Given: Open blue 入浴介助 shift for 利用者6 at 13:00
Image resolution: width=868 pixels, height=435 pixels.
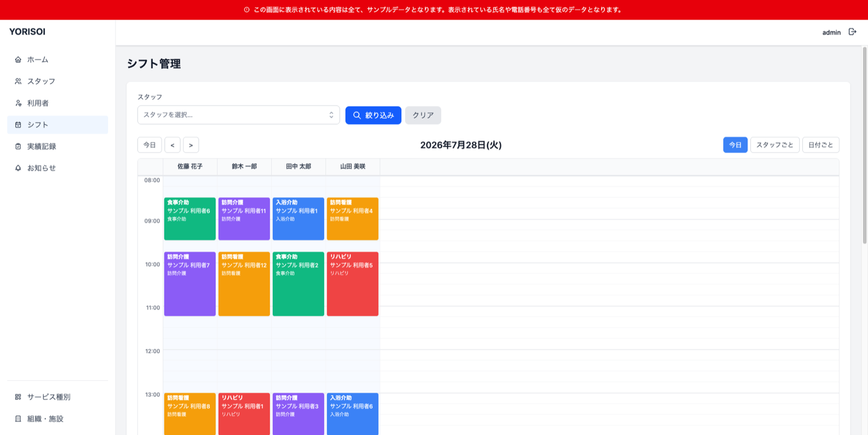Looking at the screenshot, I should [353, 414].
